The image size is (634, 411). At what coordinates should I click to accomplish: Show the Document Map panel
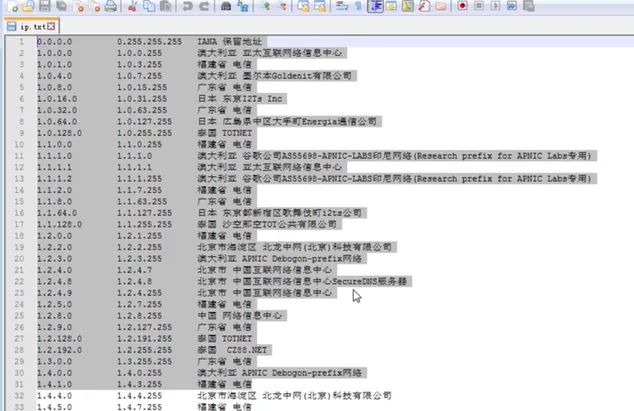coord(408,6)
